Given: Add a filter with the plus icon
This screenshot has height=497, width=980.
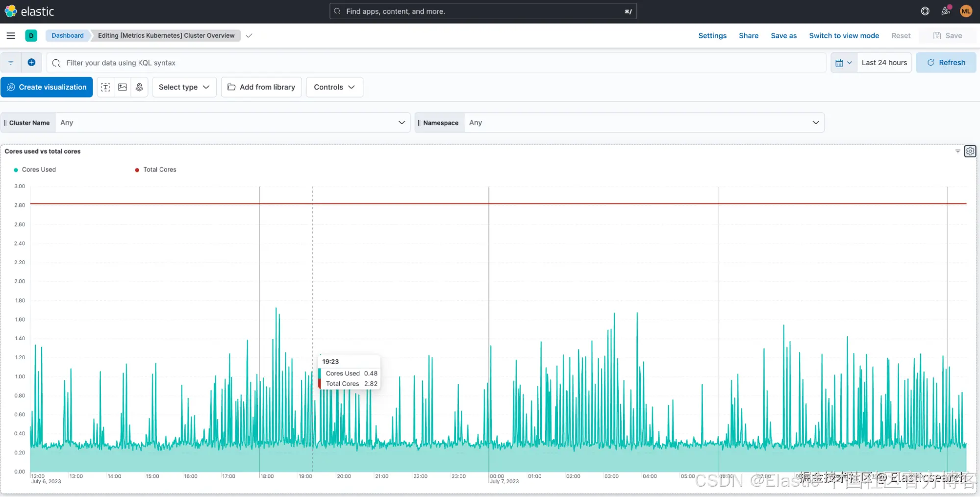Looking at the screenshot, I should [31, 63].
